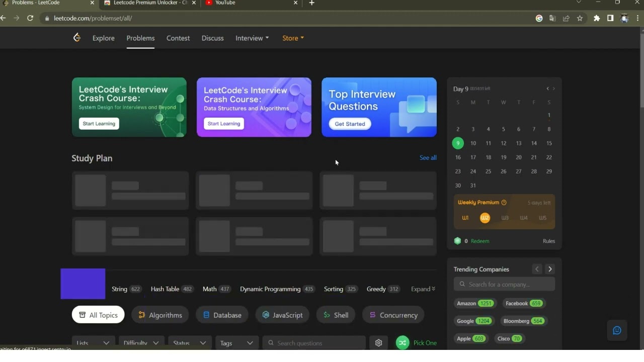The width and height of the screenshot is (644, 362).
Task: Click the translate page icon
Action: point(552,18)
